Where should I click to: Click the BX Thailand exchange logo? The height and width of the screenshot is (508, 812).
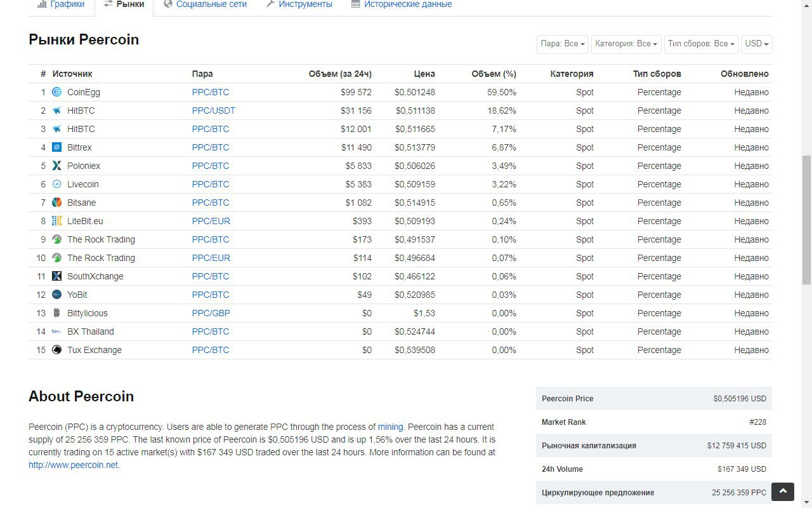[x=56, y=331]
